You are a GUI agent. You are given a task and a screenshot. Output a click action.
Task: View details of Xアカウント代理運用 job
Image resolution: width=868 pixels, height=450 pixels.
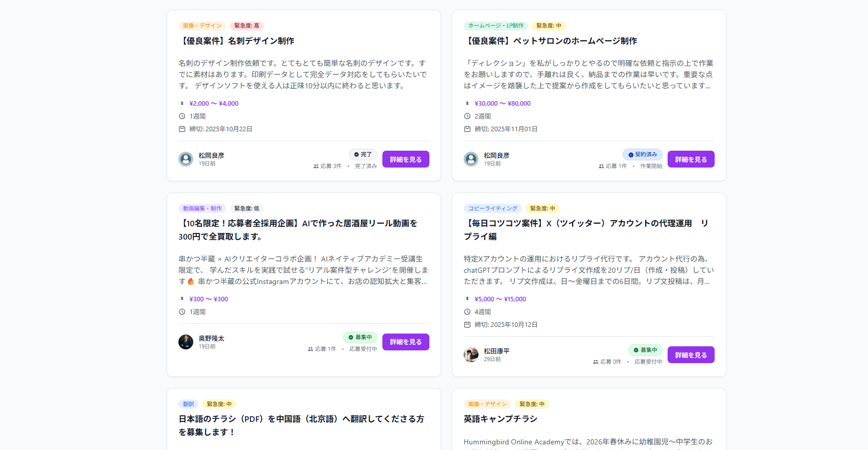click(x=691, y=355)
